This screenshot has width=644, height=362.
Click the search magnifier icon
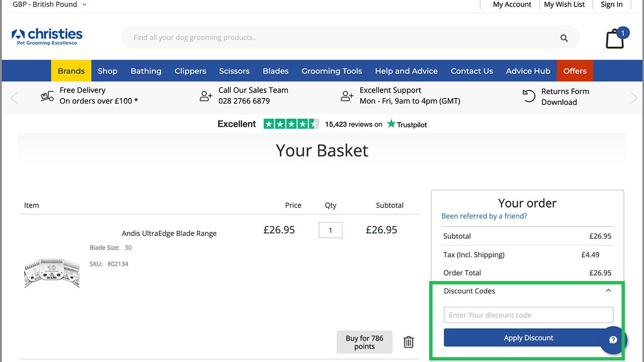(564, 38)
